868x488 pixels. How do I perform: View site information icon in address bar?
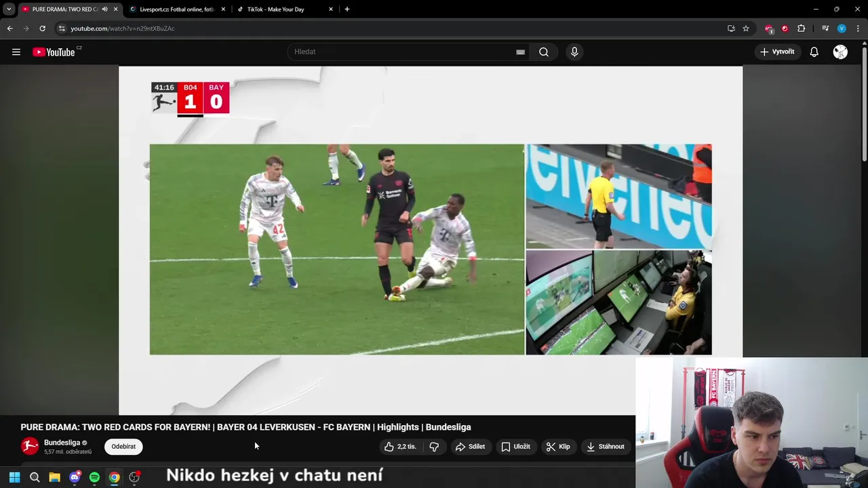61,28
